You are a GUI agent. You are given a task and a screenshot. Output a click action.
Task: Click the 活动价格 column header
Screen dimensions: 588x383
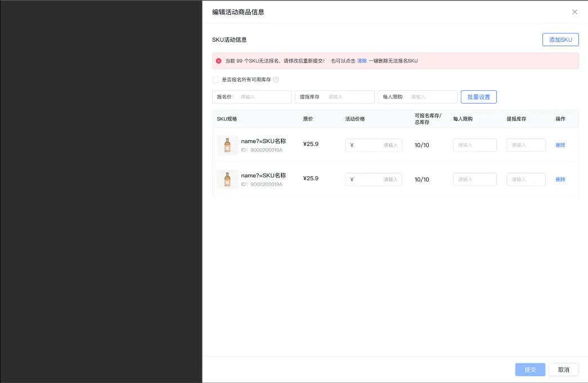click(x=354, y=119)
